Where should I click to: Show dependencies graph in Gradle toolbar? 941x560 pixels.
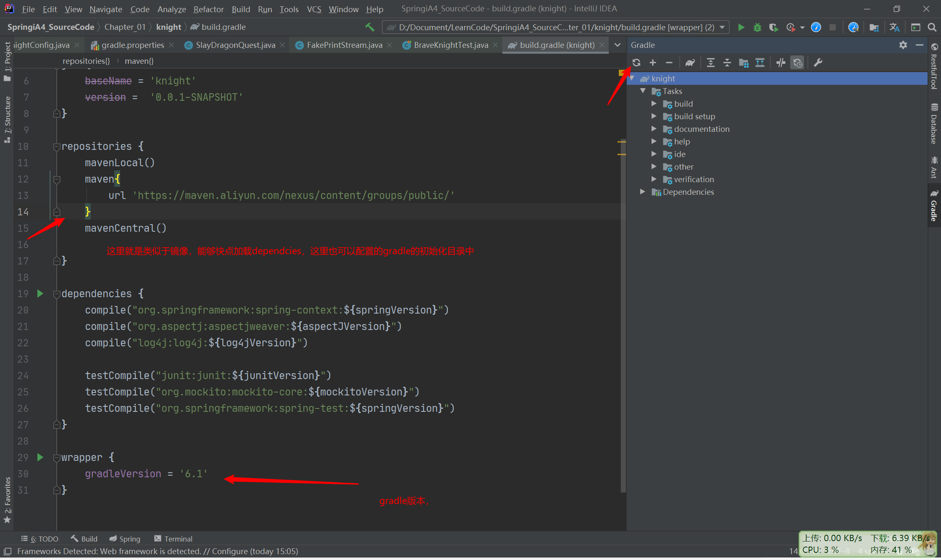tap(760, 63)
